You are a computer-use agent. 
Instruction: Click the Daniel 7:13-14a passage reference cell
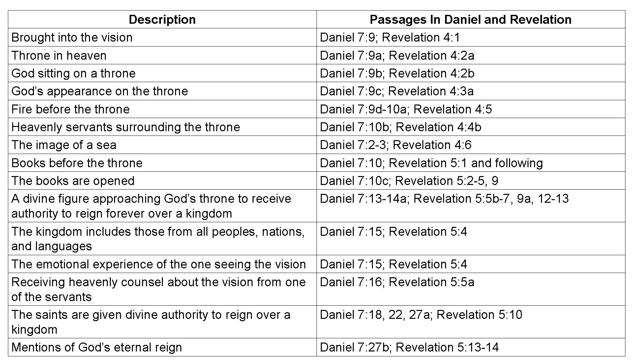click(444, 199)
